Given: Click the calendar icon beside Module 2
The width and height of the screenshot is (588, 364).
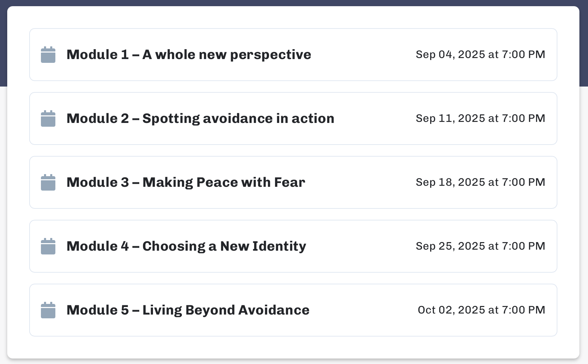Looking at the screenshot, I should (x=48, y=118).
